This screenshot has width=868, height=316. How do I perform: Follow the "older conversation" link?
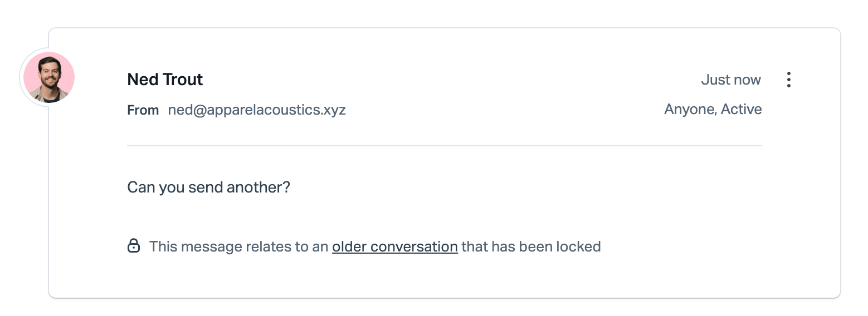tap(395, 246)
